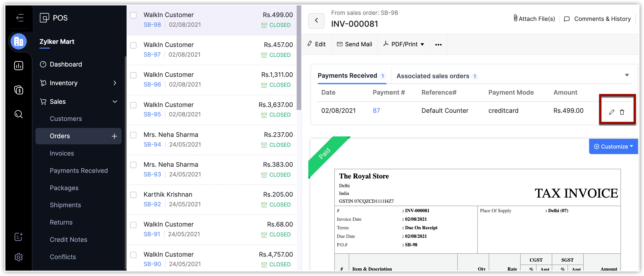Open settings via the gear icon in the left rail
This screenshot has height=276, width=644.
pyautogui.click(x=19, y=257)
